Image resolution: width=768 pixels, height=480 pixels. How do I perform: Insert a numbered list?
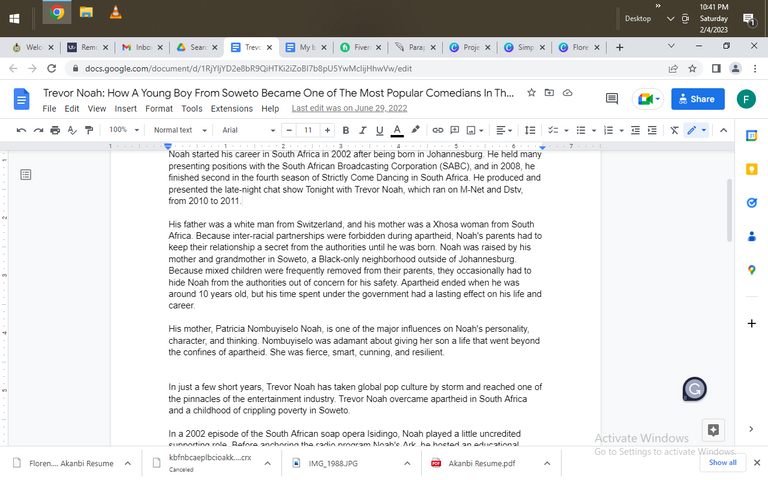(608, 130)
